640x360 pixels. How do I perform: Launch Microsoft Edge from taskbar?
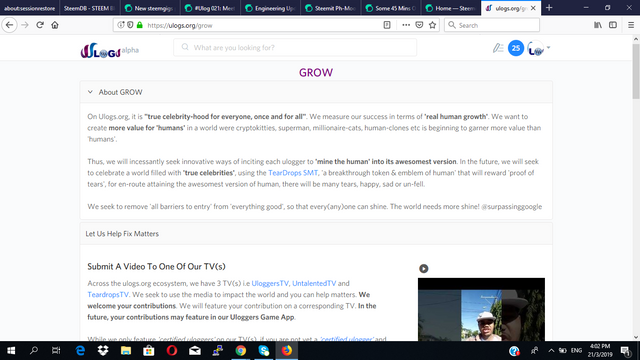(80, 351)
